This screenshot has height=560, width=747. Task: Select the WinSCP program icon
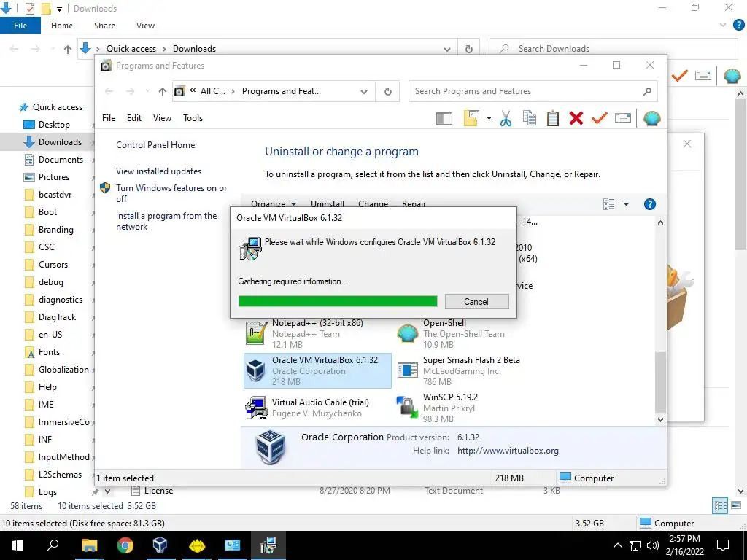[x=407, y=408]
